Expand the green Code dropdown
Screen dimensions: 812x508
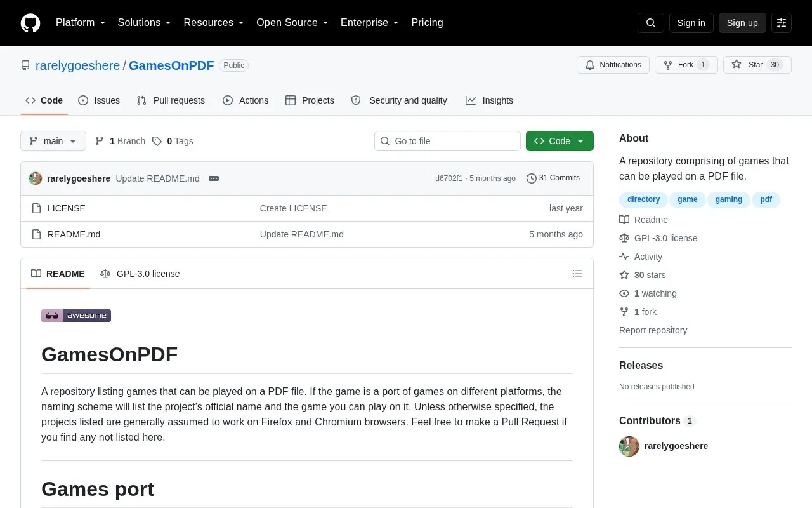pyautogui.click(x=560, y=141)
